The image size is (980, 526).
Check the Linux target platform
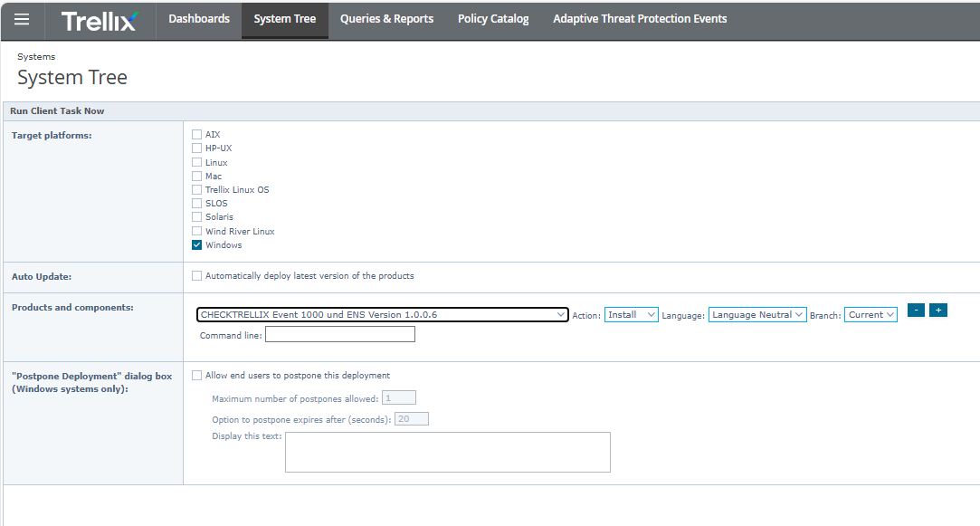point(197,163)
